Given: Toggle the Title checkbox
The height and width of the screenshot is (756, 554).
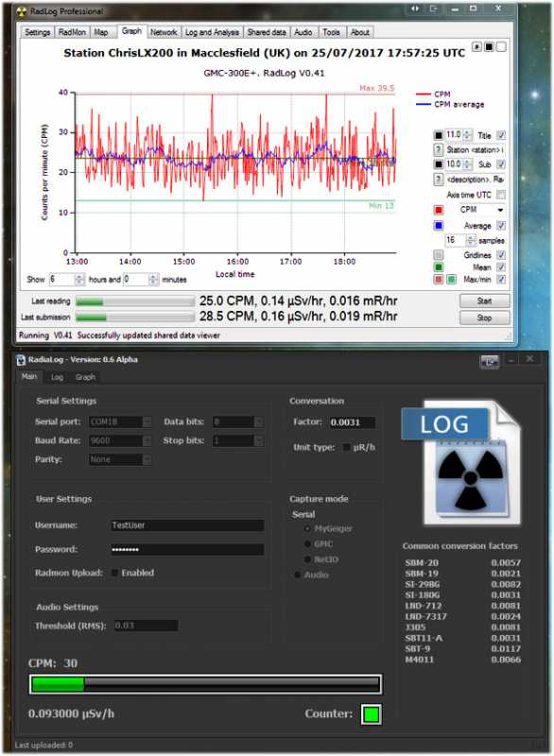Looking at the screenshot, I should click(x=501, y=135).
